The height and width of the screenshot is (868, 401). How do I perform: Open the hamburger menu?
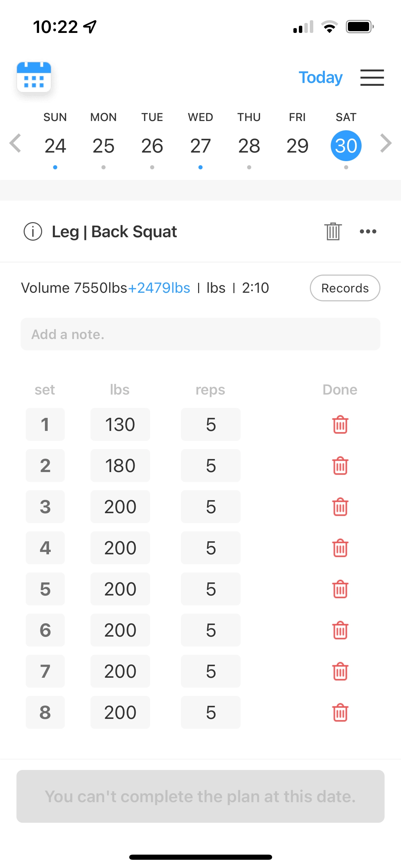pyautogui.click(x=372, y=77)
